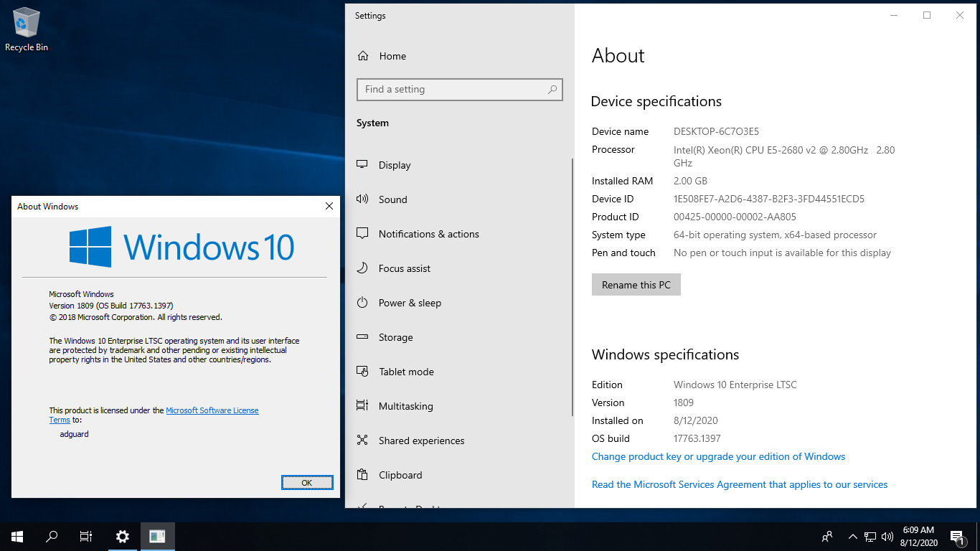This screenshot has height=551, width=980.
Task: Click Installed on 8/12/2020 value
Action: [x=696, y=420]
